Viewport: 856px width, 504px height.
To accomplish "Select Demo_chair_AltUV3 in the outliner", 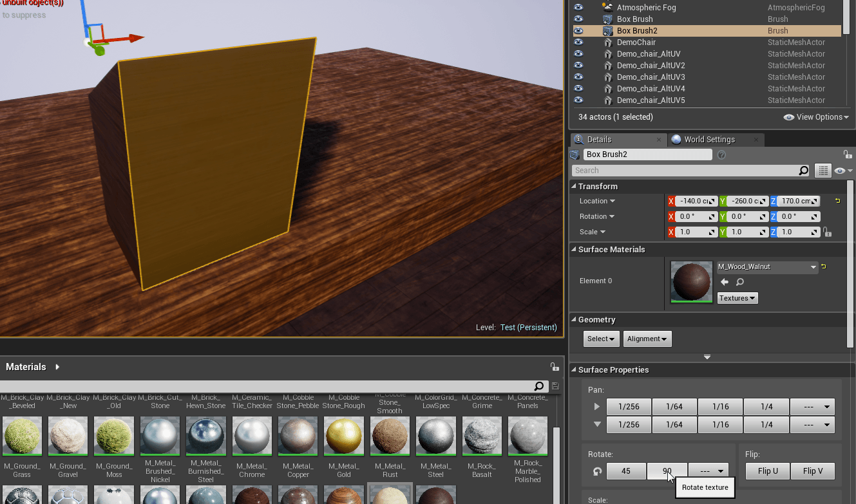I will pyautogui.click(x=651, y=77).
